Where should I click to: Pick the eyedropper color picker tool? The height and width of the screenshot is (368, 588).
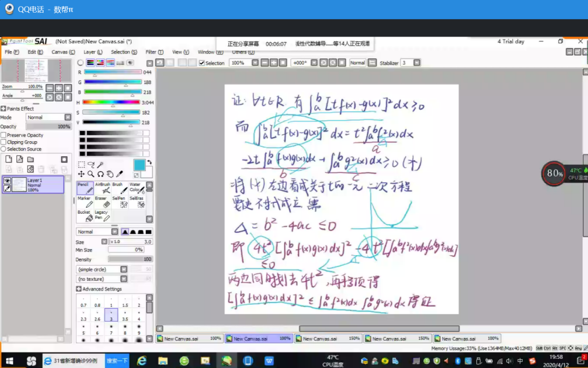click(119, 174)
